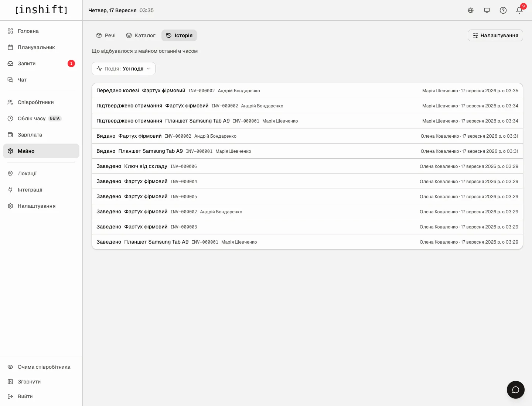Open Інтеграції section
This screenshot has height=406, width=532.
tap(41, 190)
